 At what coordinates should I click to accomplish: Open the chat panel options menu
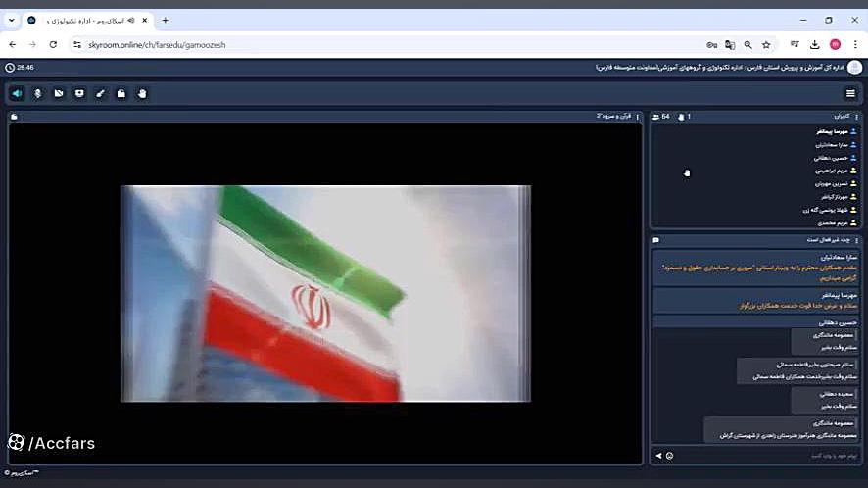[x=856, y=240]
